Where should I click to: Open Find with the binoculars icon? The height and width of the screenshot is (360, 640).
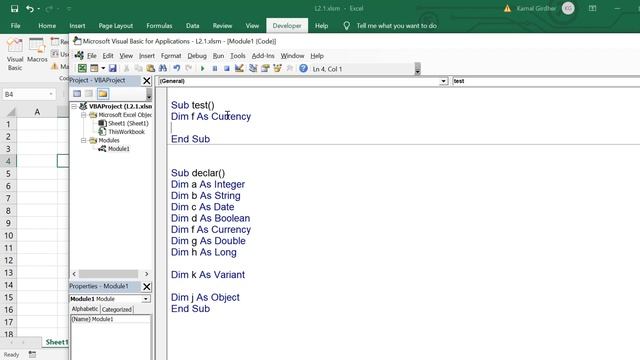[162, 69]
